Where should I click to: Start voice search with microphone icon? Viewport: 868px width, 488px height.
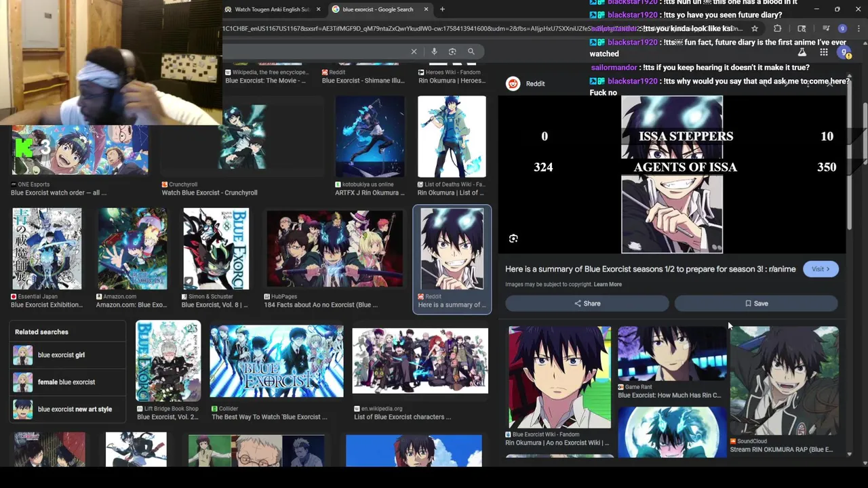point(434,52)
